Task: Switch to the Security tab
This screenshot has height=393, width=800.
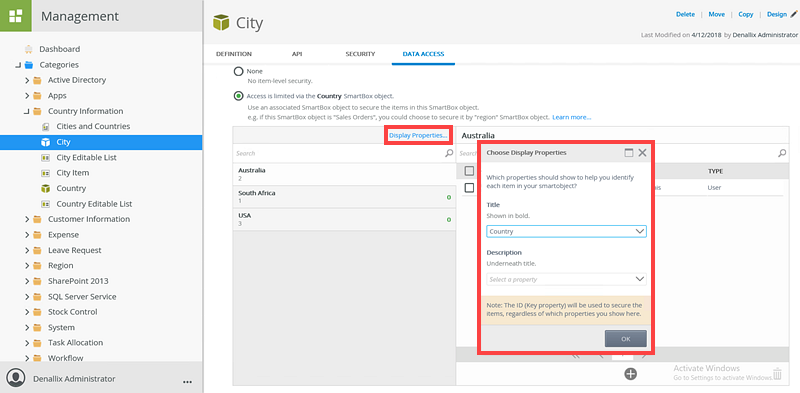Action: point(360,54)
